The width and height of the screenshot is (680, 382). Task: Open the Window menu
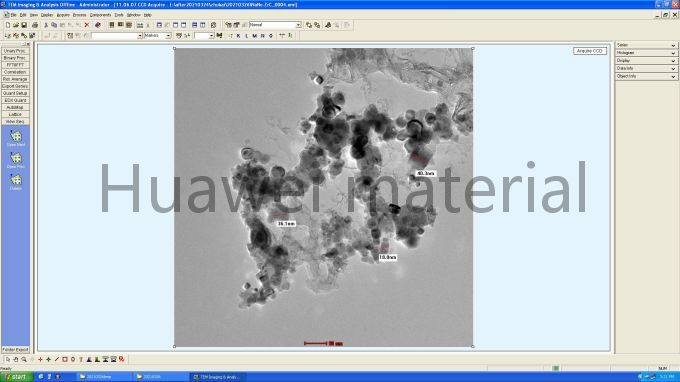point(133,15)
